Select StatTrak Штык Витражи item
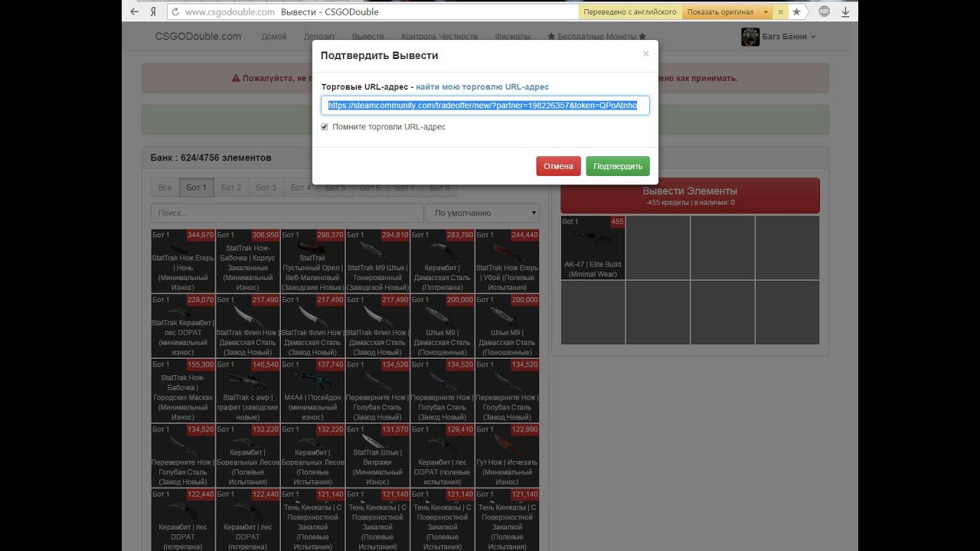 click(x=377, y=456)
